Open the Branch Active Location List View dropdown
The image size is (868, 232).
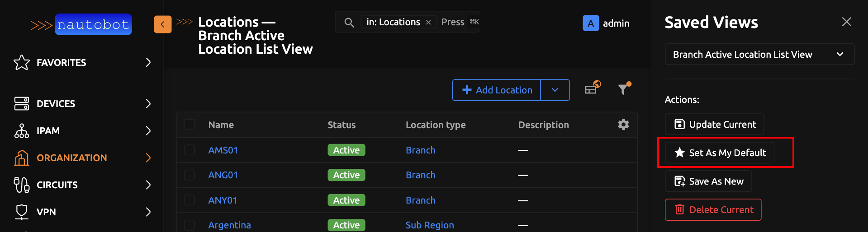759,54
